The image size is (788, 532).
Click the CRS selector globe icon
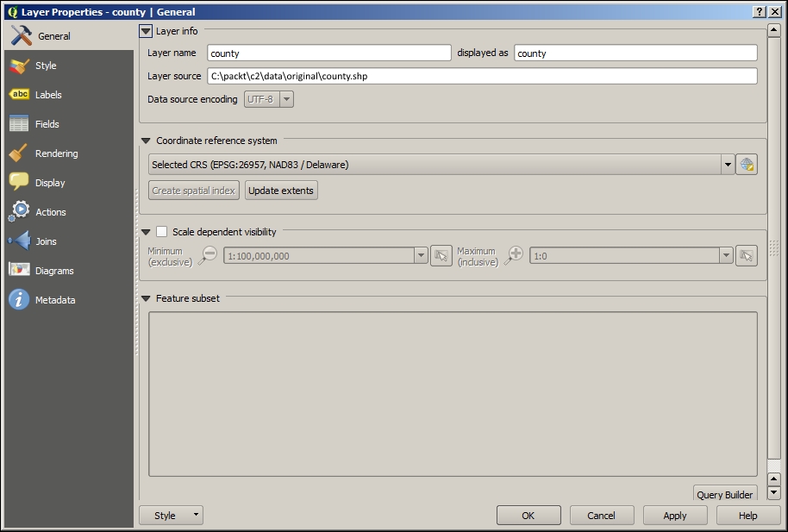coord(746,164)
